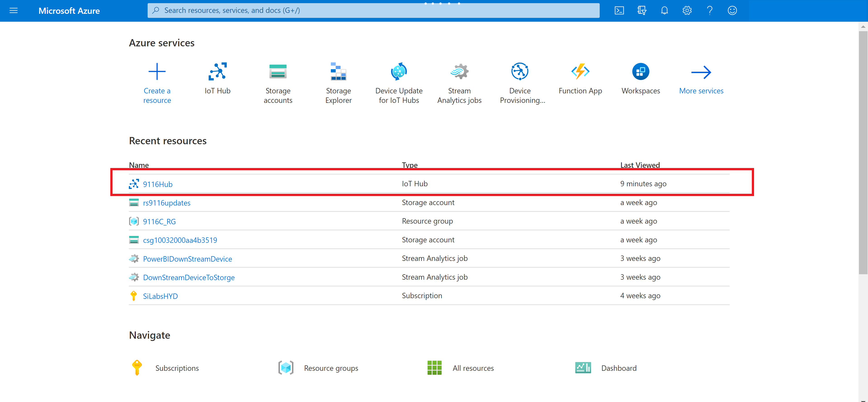Screen dimensions: 868x402
Task: Open DownStreamDeviceToStorge job link
Action: 189,277
